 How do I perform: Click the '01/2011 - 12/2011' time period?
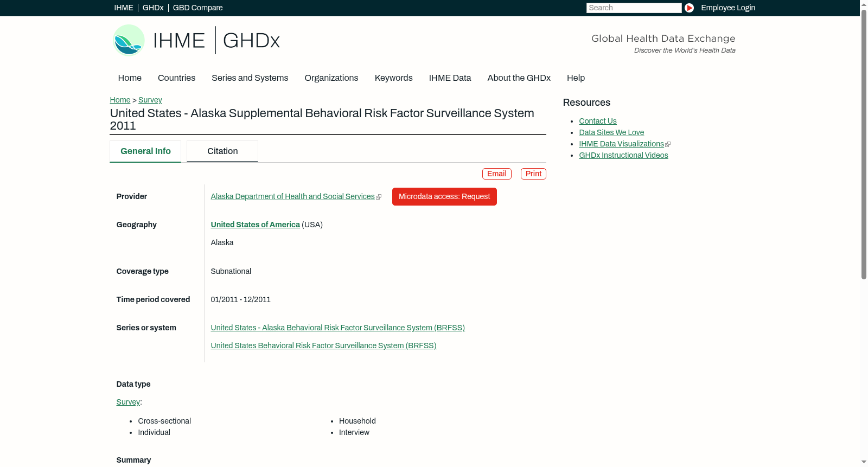[241, 299]
